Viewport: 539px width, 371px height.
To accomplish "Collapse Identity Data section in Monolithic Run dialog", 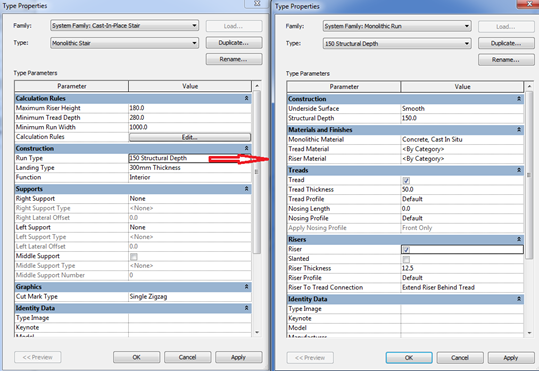I will 519,299.
